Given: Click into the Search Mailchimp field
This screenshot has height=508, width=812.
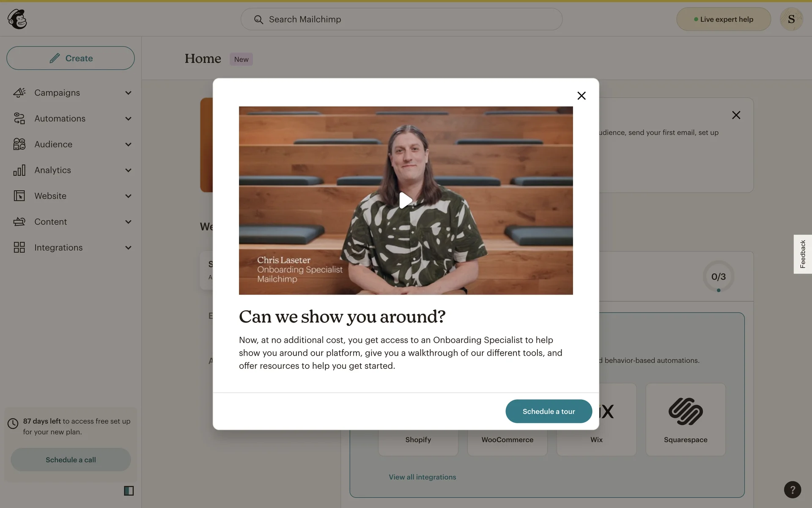Looking at the screenshot, I should [402, 19].
